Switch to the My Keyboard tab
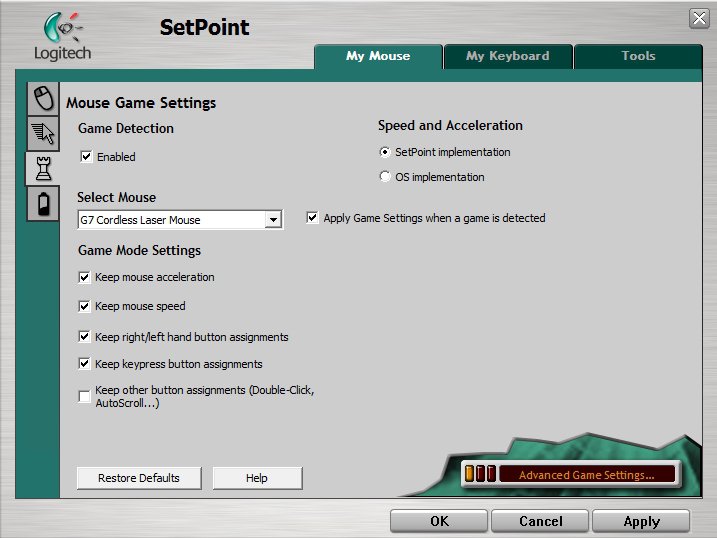Screen dimensions: 717x538 [x=508, y=56]
